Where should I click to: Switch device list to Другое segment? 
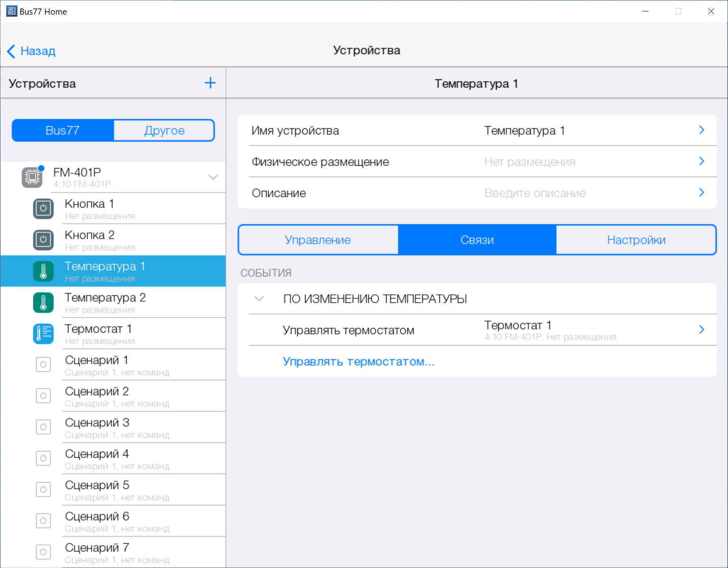pos(164,130)
